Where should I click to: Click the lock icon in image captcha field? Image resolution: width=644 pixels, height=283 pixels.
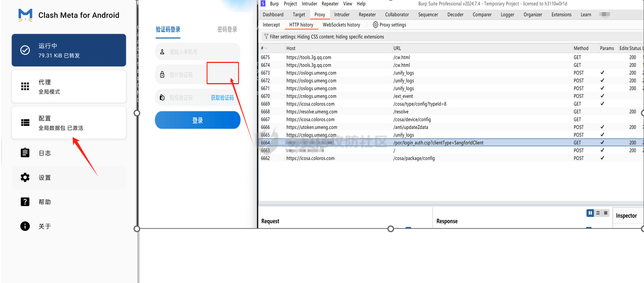coord(162,74)
